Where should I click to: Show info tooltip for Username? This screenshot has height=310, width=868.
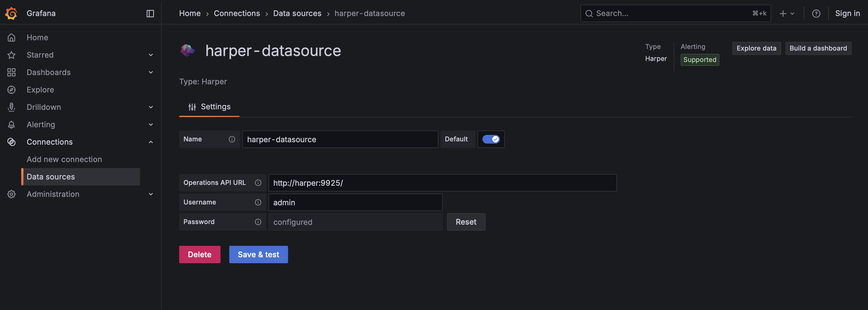[x=258, y=202]
